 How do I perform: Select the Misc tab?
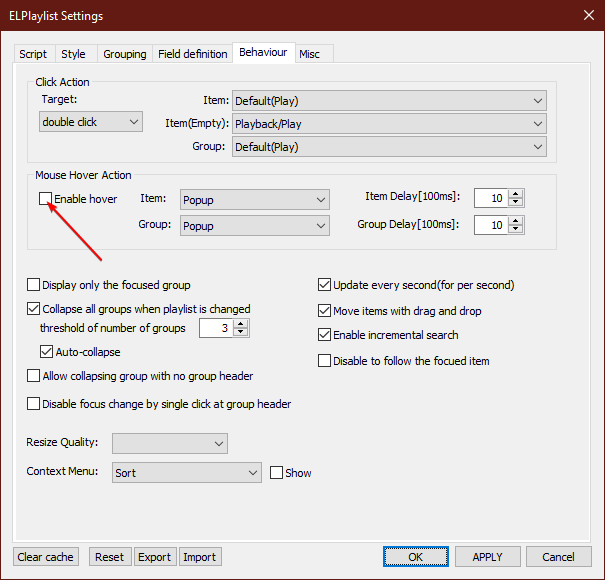point(310,54)
